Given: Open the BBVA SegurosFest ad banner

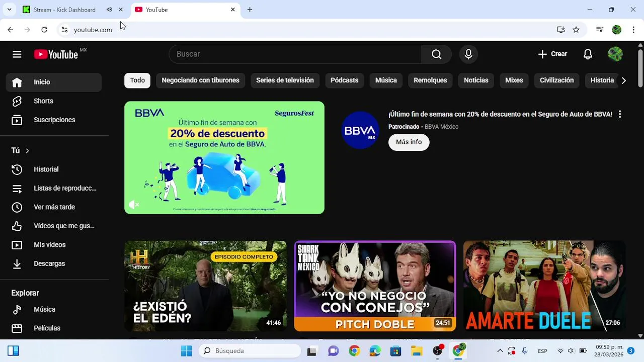Looking at the screenshot, I should tap(224, 158).
